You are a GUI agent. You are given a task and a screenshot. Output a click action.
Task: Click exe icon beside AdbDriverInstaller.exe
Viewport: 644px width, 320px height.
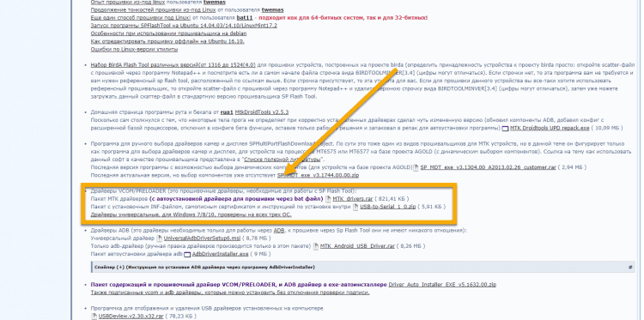click(x=187, y=254)
